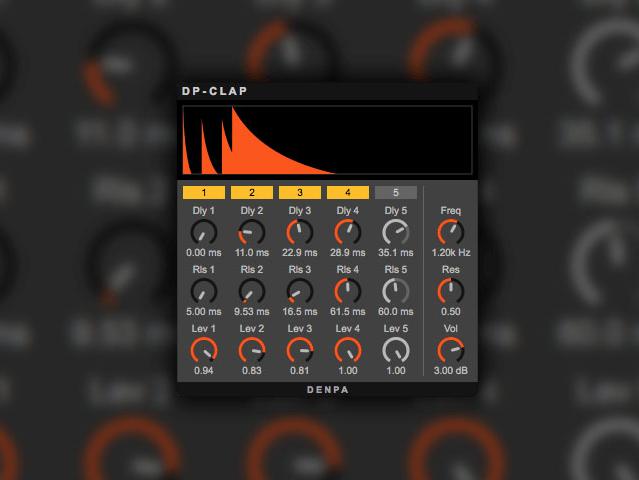Select the 60.0 ms release value
639x480 pixels.
[x=396, y=312]
